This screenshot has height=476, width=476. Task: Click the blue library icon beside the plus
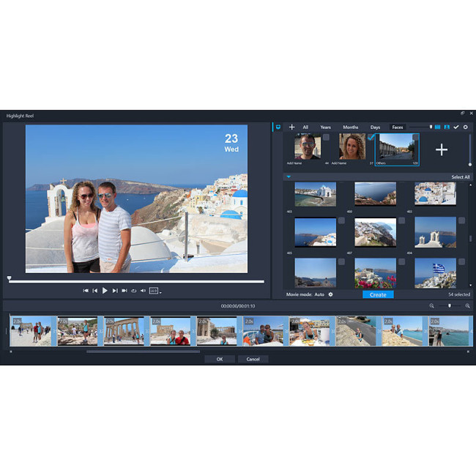click(278, 127)
